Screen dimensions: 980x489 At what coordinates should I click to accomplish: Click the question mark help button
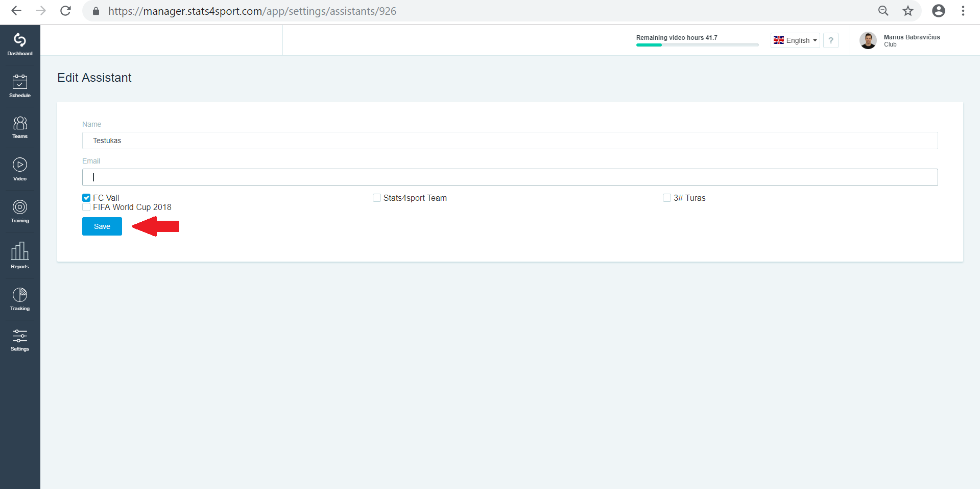pyautogui.click(x=831, y=40)
